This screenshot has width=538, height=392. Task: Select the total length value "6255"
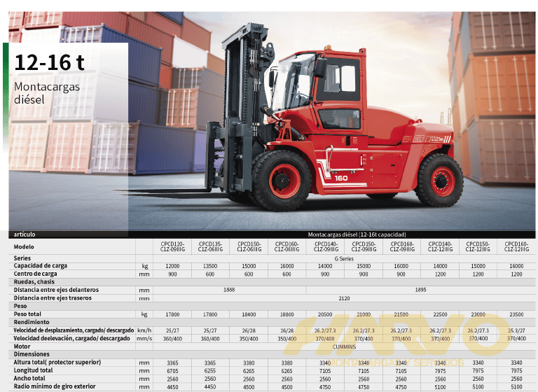pyautogui.click(x=210, y=371)
